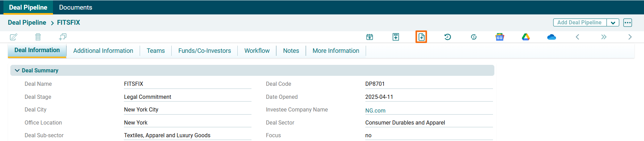Viewport: 644px width, 141px height.
Task: Click the Google News icon
Action: pyautogui.click(x=500, y=37)
